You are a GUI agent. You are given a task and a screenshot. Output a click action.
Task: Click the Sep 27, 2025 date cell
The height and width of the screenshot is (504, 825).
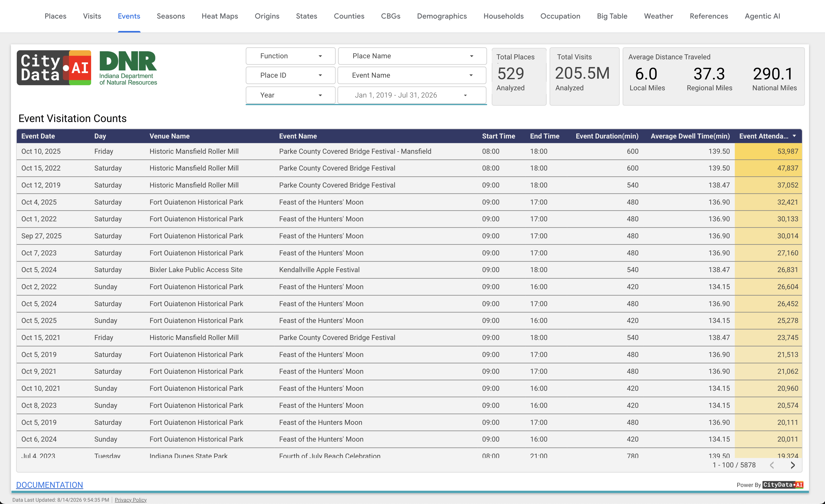click(x=42, y=236)
